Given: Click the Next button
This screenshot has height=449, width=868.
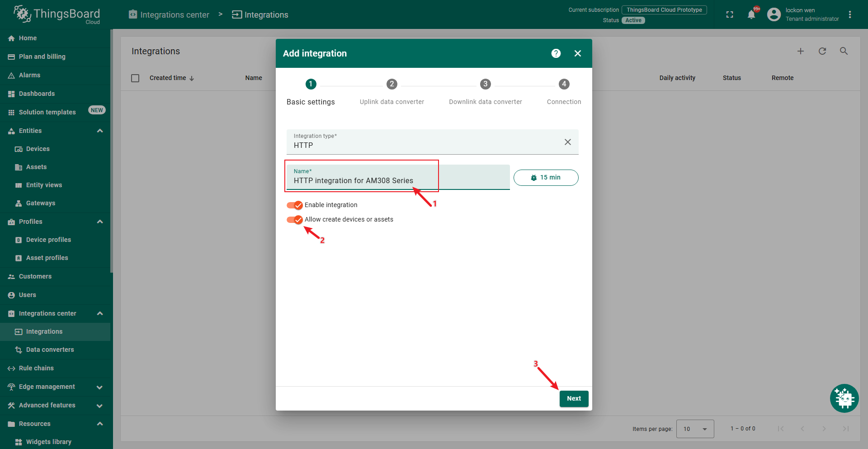Looking at the screenshot, I should tap(574, 399).
